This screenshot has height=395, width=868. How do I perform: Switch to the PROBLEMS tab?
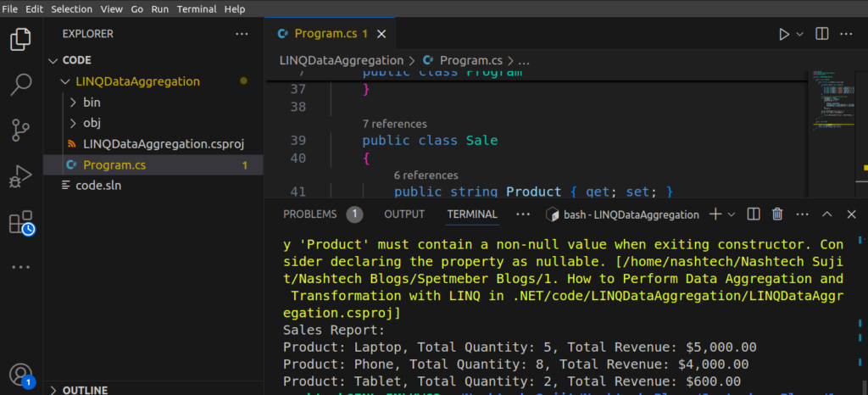[309, 214]
